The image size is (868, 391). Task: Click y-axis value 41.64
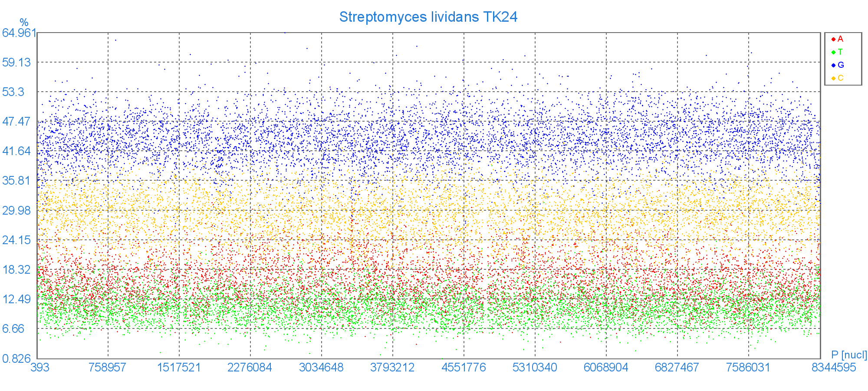click(x=16, y=151)
